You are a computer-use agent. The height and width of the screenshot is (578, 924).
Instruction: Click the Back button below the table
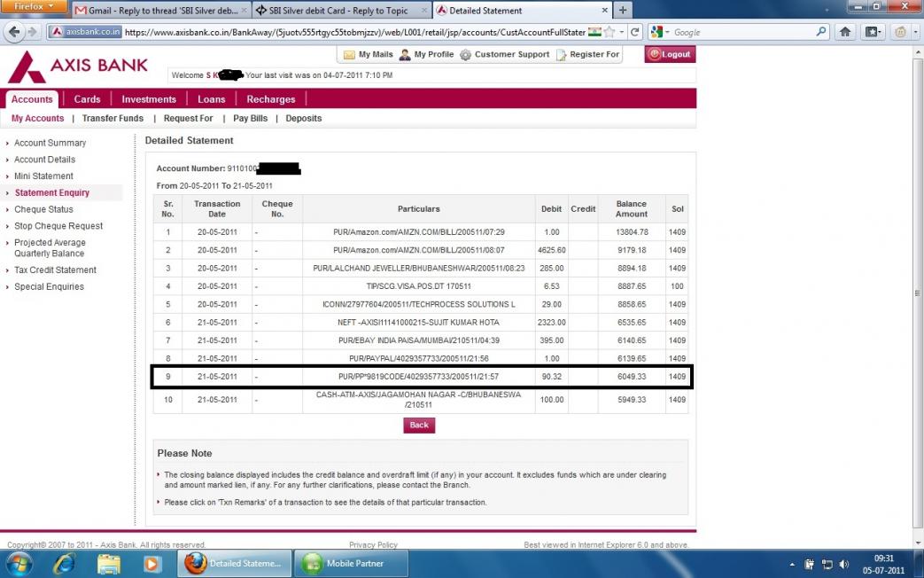pos(419,426)
